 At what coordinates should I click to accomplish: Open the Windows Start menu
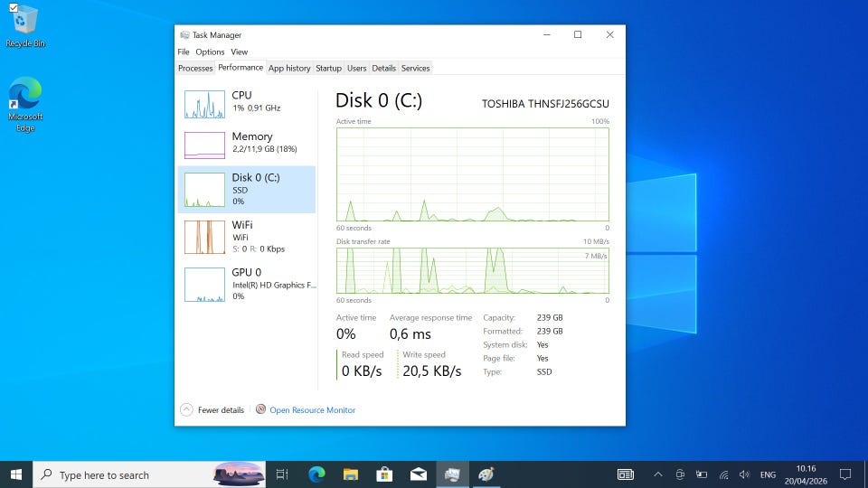coord(16,474)
